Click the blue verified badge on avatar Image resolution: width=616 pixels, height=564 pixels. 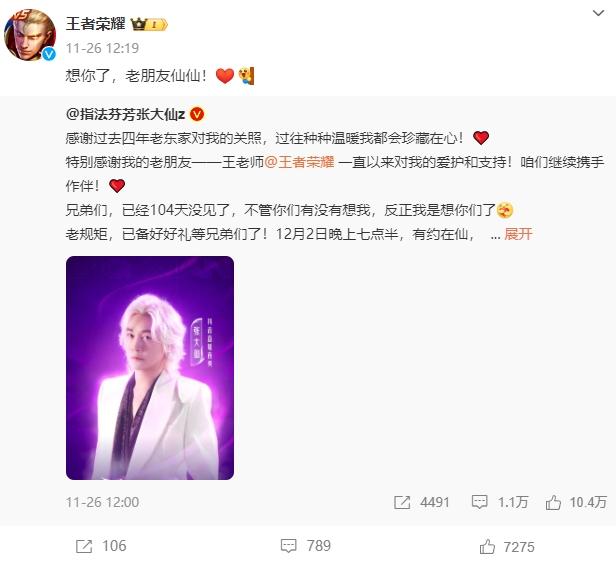point(49,54)
